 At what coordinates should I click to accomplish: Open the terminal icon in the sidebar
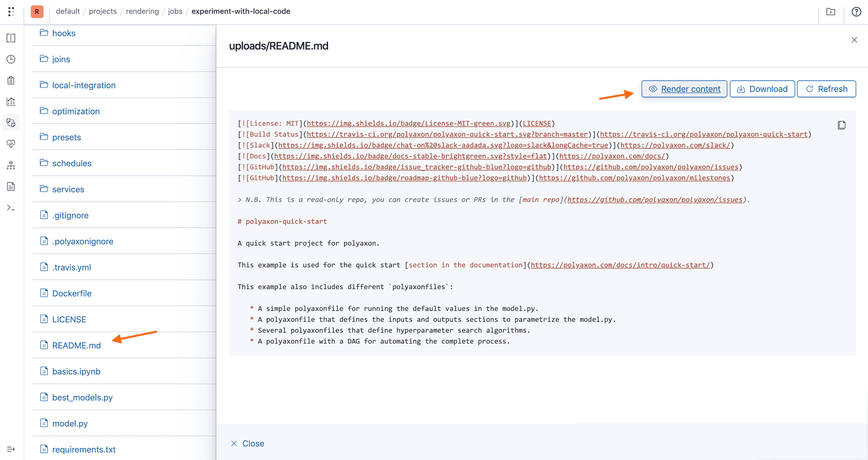coord(11,208)
